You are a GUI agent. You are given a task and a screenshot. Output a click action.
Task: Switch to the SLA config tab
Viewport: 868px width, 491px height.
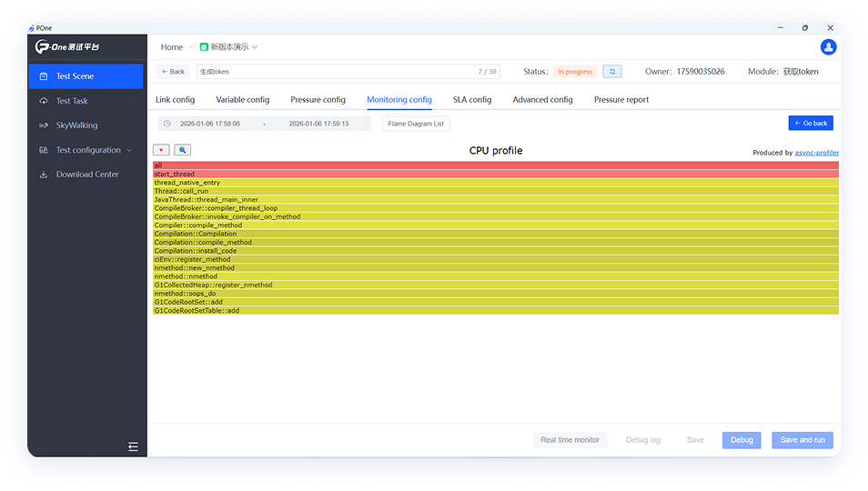click(x=472, y=100)
